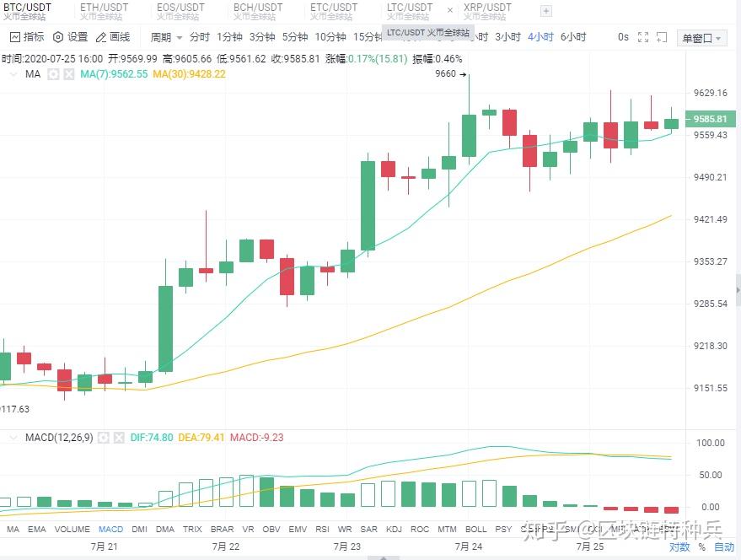This screenshot has width=741, height=560.
Task: Click the 0s refresh timer
Action: point(623,37)
